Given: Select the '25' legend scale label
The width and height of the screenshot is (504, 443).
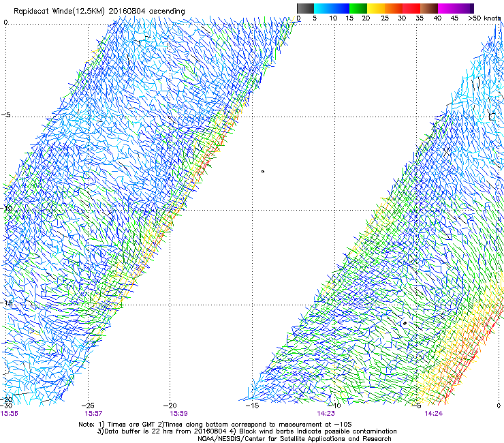Looking at the screenshot, I should coord(385,18).
